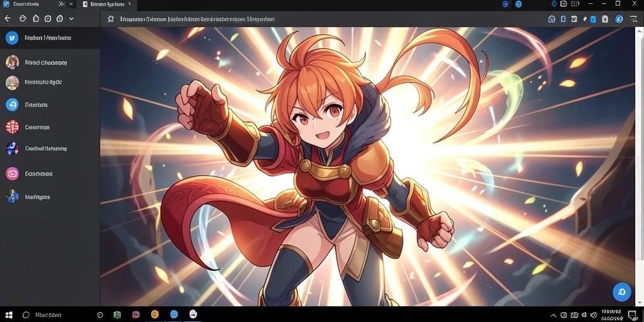Screen dimensions: 644x322
Task: Open the blue circular profile icon in toolbar
Action: (x=619, y=19)
